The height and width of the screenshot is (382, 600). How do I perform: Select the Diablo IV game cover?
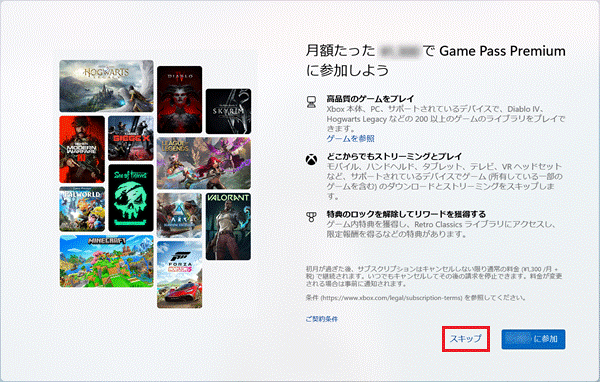[x=179, y=100]
